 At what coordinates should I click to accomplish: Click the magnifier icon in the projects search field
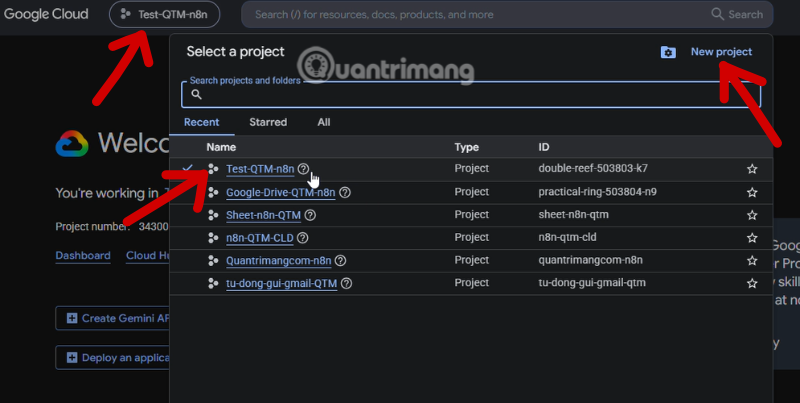(196, 94)
